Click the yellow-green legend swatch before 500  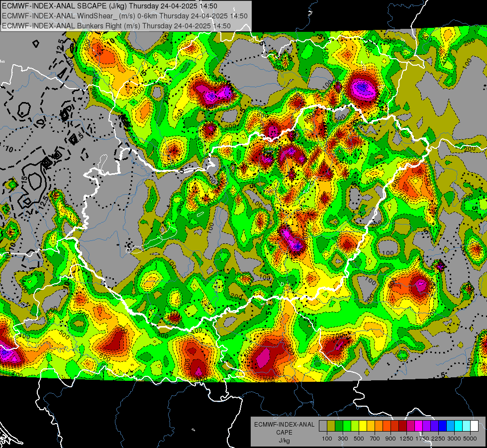[x=355, y=426]
